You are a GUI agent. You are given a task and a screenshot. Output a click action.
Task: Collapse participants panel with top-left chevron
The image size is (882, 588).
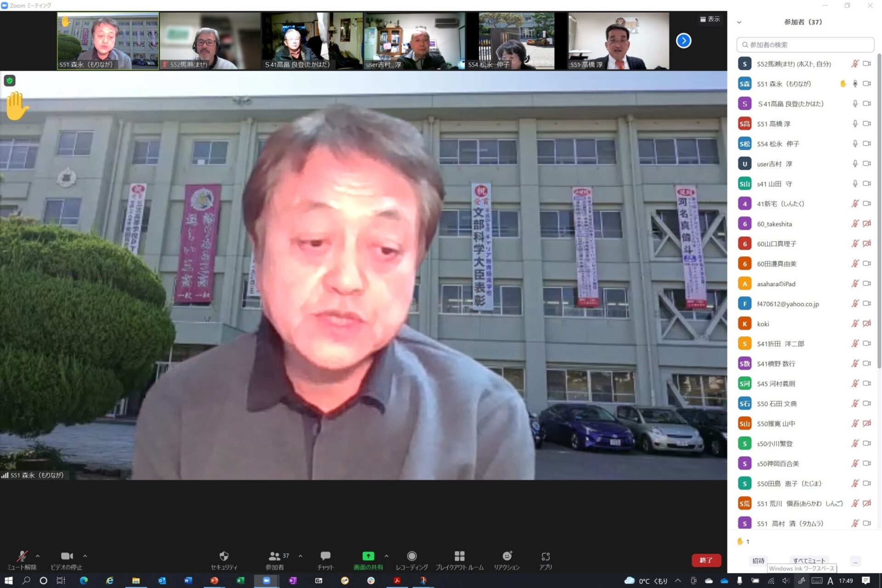(x=739, y=22)
